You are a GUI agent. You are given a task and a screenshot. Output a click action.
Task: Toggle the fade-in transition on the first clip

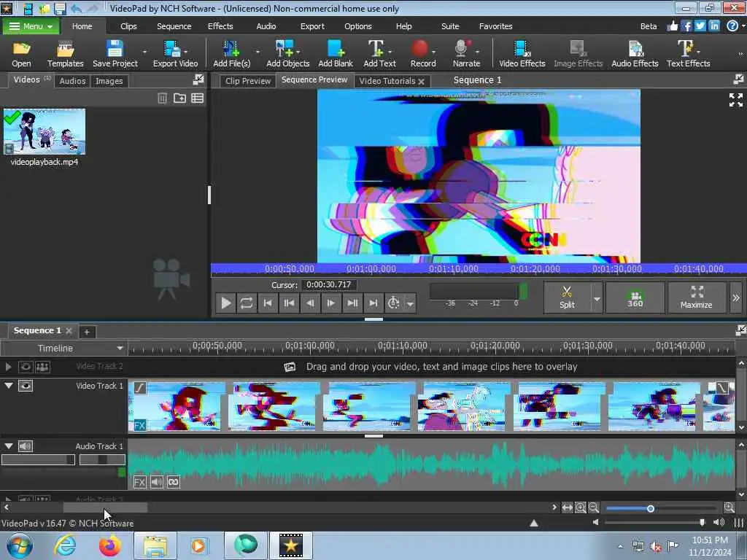point(139,388)
